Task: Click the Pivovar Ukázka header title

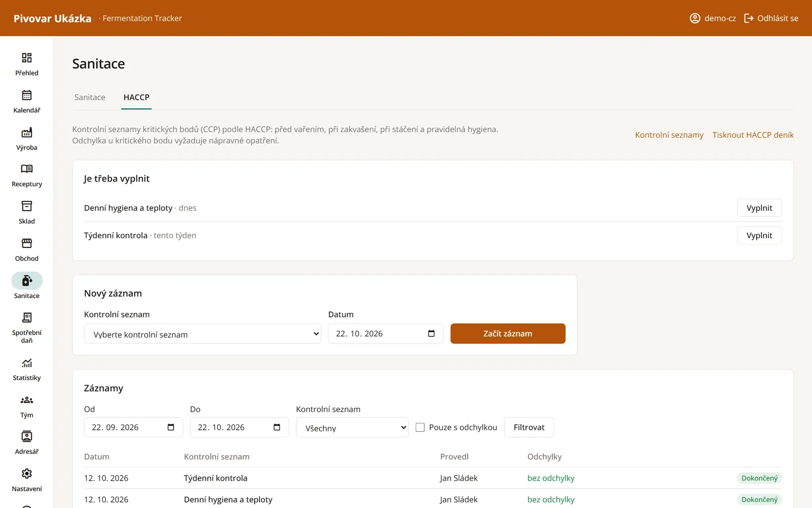Action: coord(52,18)
